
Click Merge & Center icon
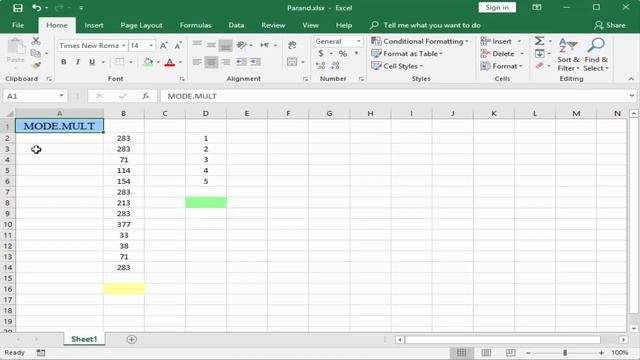pyautogui.click(x=292, y=62)
